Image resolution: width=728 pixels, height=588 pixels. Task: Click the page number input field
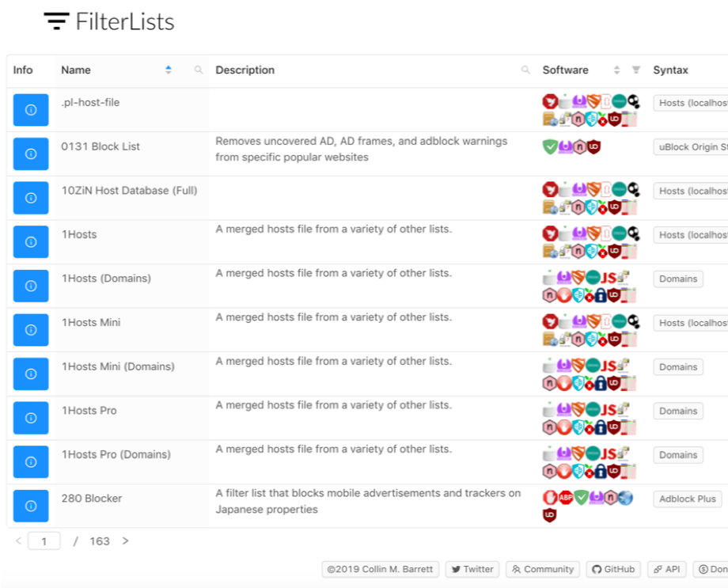click(44, 541)
